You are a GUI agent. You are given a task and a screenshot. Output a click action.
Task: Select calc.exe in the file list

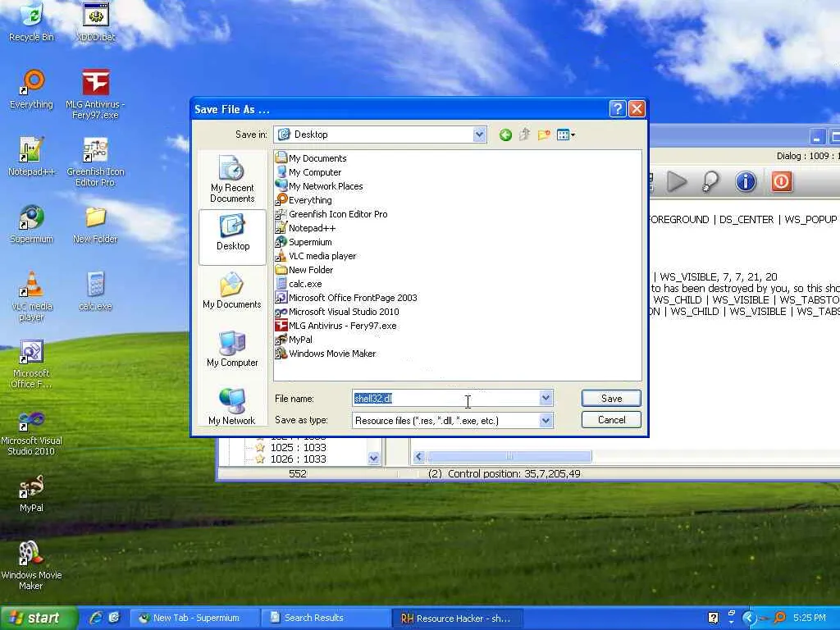coord(299,283)
